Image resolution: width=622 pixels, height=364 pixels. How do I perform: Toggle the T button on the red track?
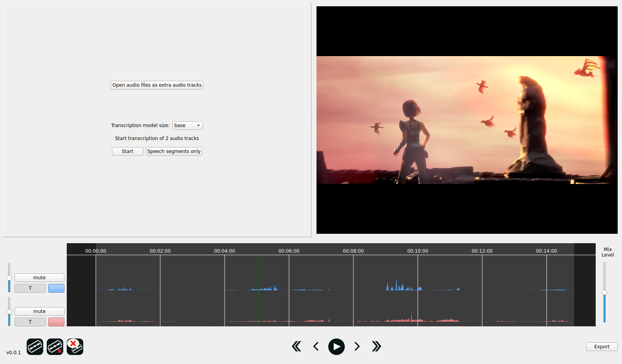click(30, 322)
